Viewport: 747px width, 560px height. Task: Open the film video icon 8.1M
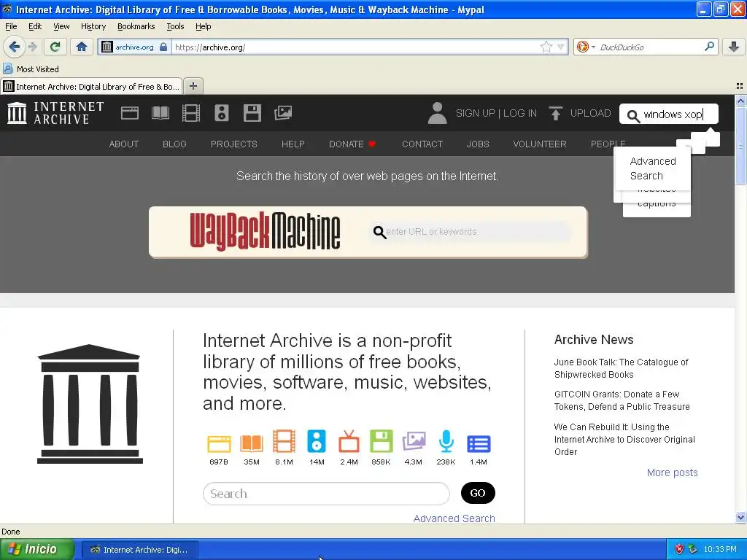(284, 441)
